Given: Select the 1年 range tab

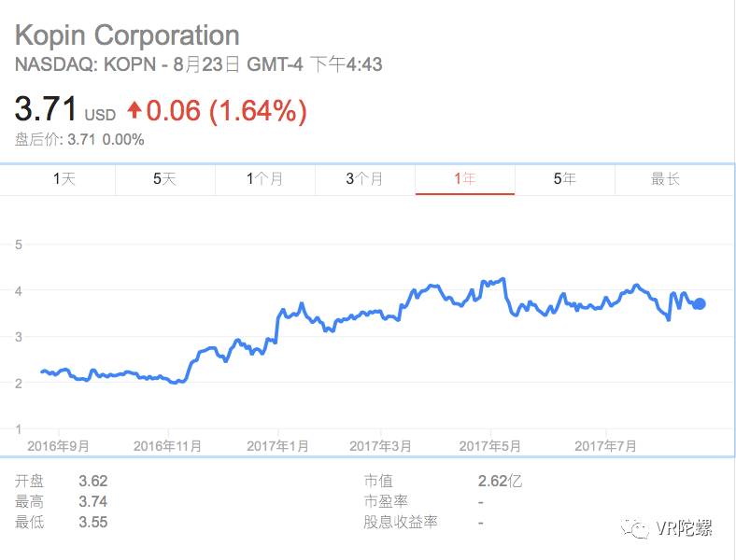Looking at the screenshot, I should [x=464, y=179].
